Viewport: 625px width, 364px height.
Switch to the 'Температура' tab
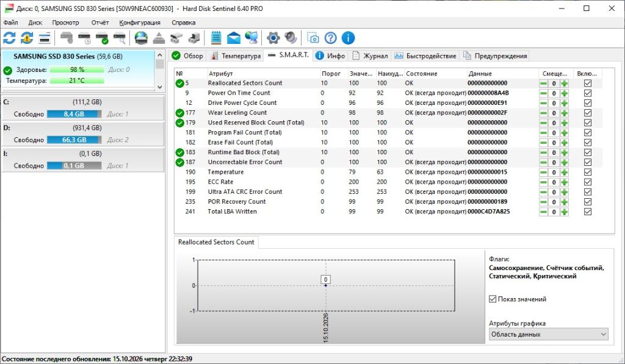(236, 55)
